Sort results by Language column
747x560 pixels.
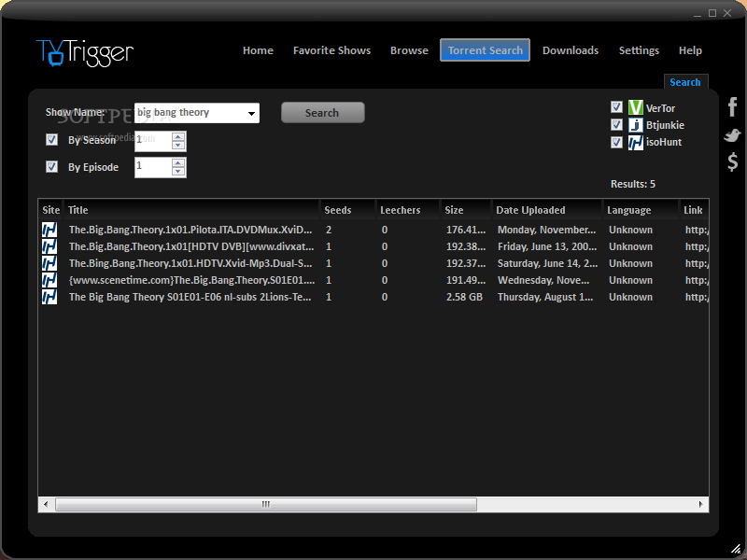click(x=641, y=210)
